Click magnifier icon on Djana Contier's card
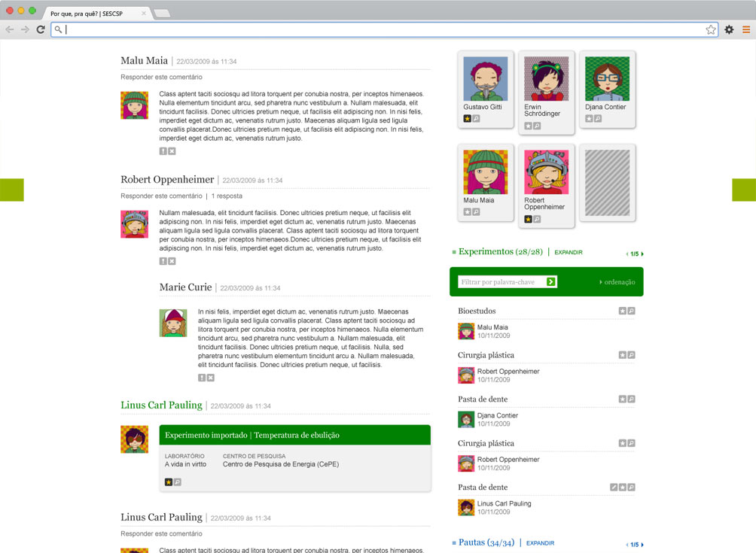 (x=598, y=119)
